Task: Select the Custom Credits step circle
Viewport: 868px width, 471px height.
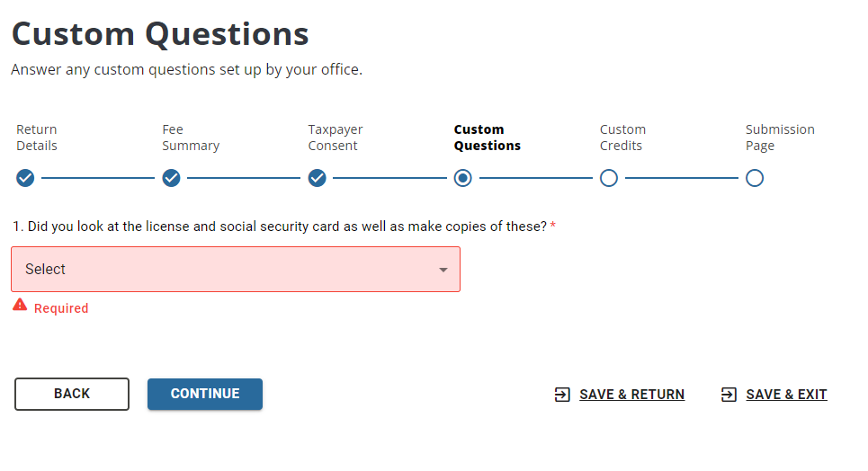Action: (x=609, y=178)
